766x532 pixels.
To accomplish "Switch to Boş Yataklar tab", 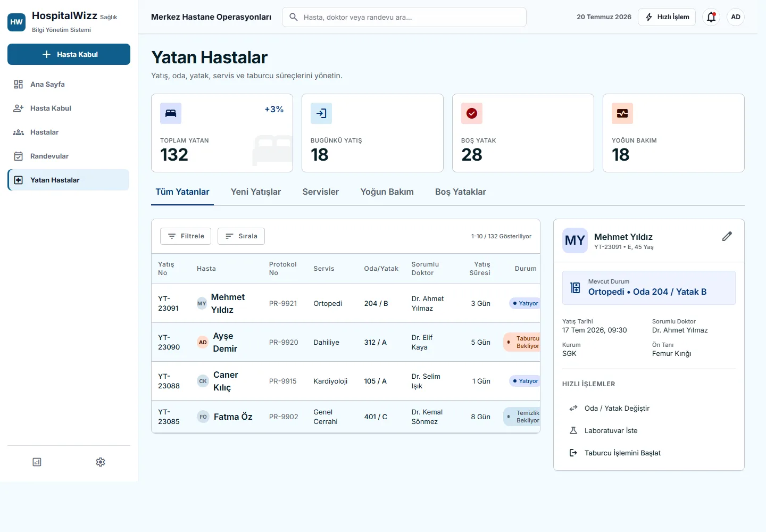I will (x=461, y=192).
